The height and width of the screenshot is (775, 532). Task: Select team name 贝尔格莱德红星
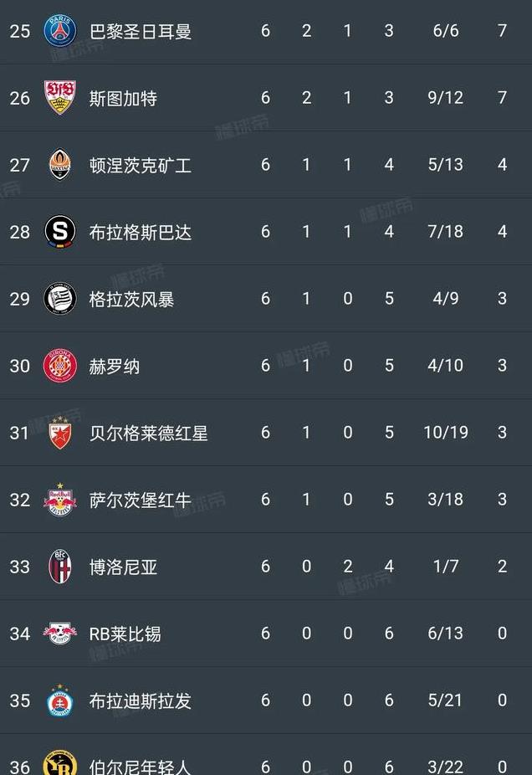tap(149, 434)
